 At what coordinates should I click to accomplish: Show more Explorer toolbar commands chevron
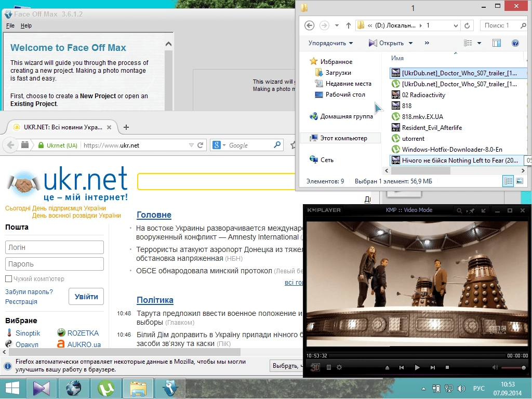[427, 43]
